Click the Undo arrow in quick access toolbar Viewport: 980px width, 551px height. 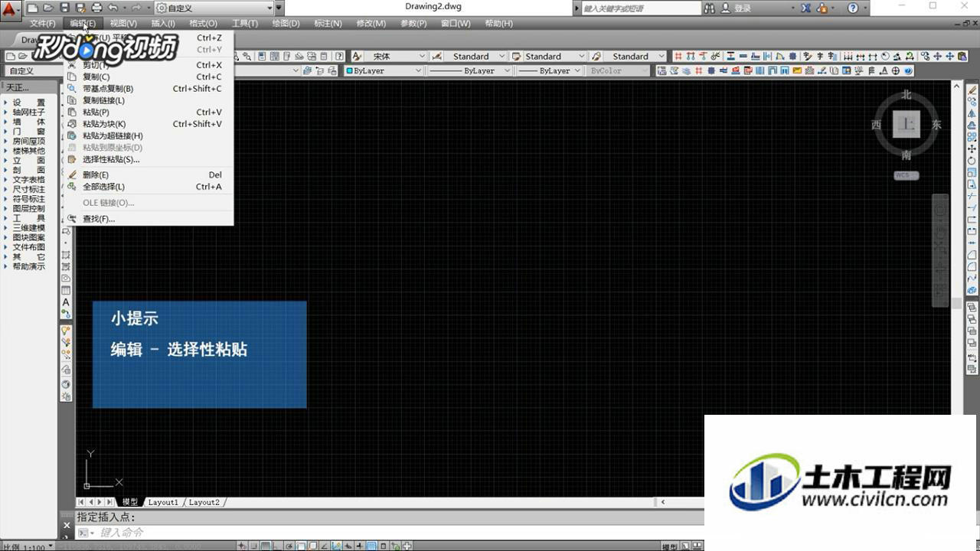[x=113, y=8]
